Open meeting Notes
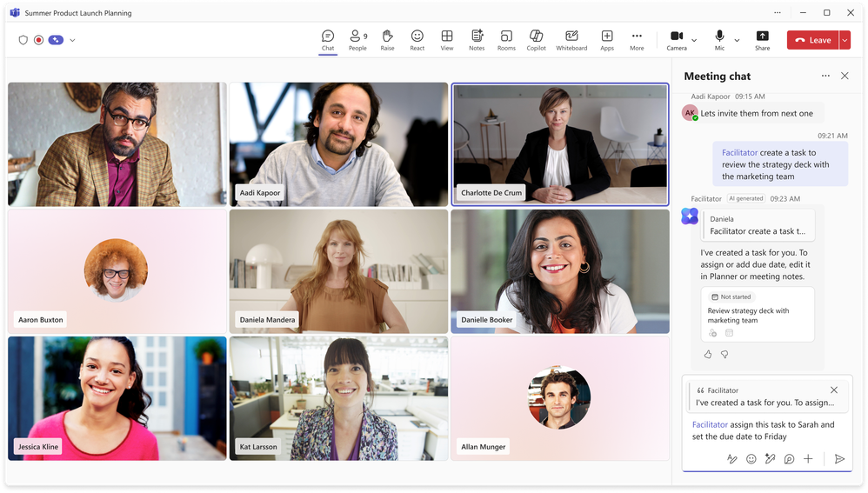868x493 pixels. (477, 40)
